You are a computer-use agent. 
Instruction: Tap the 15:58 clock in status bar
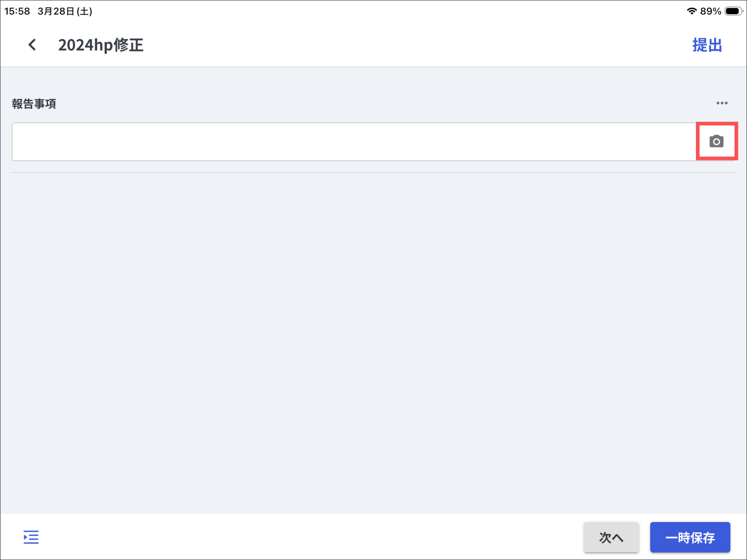coord(17,11)
